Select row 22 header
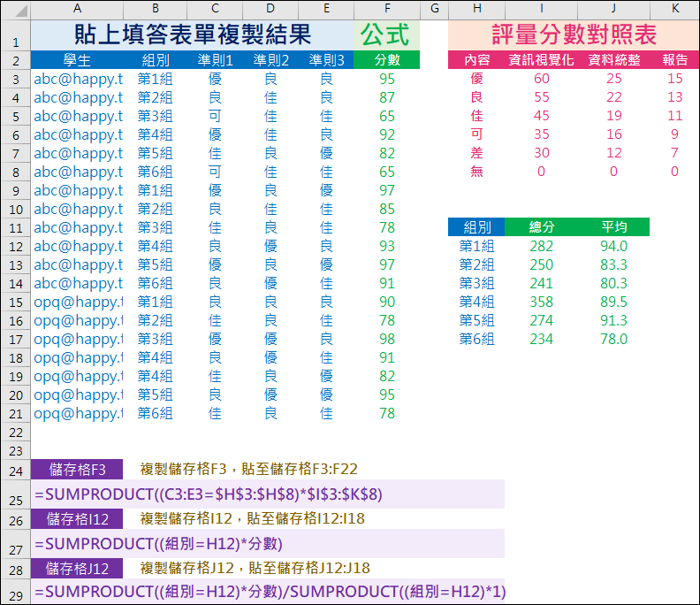700x605 pixels. pyautogui.click(x=16, y=432)
